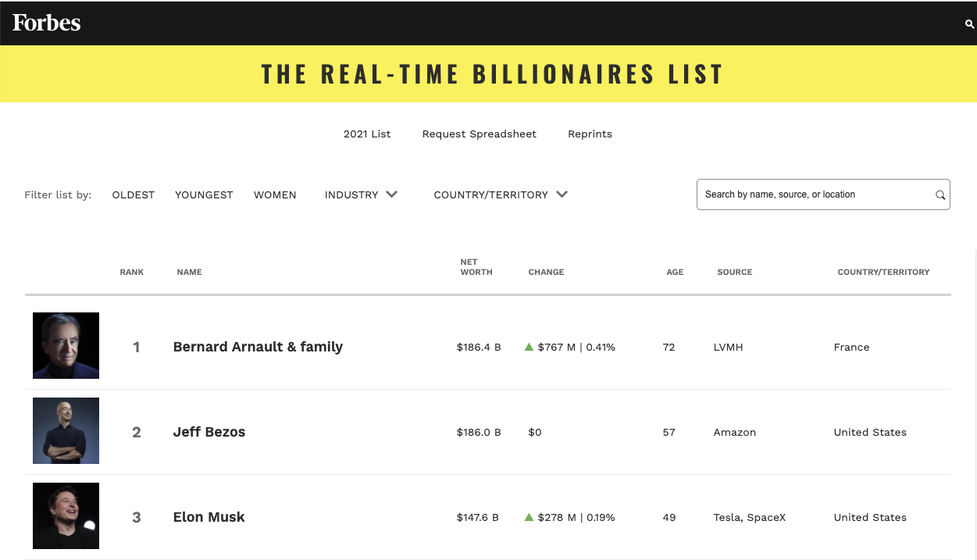Viewport: 977px width, 560px height.
Task: Open Bernard Arnault & family profile name
Action: 258,347
